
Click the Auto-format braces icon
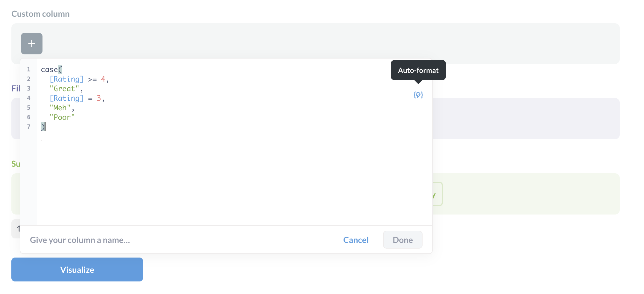coord(418,95)
